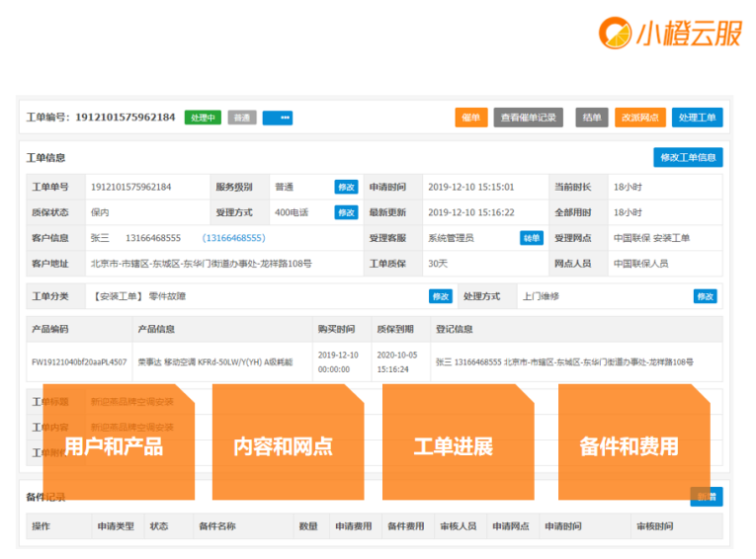Click the blue phone link (13166468555)
The height and width of the screenshot is (559, 756).
click(234, 238)
